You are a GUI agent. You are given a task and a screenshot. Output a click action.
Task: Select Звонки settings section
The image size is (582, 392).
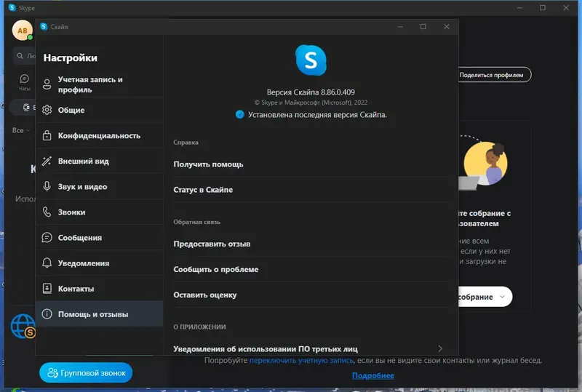click(100, 212)
